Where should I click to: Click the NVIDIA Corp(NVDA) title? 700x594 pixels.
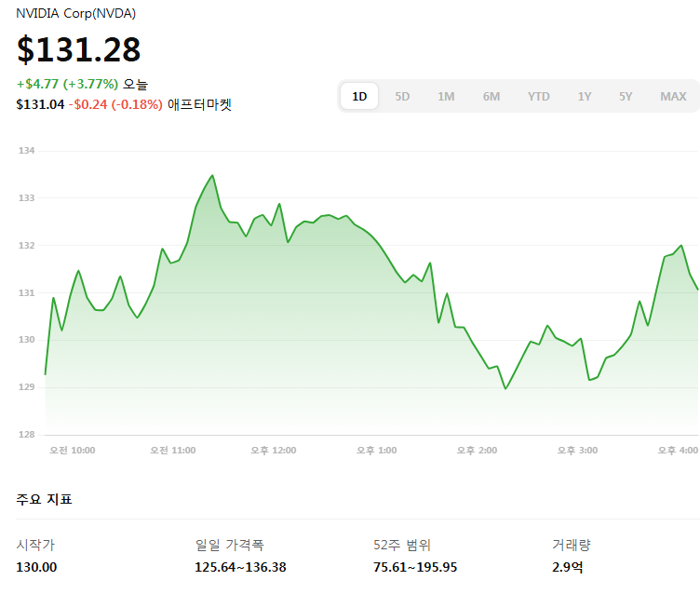(x=76, y=13)
